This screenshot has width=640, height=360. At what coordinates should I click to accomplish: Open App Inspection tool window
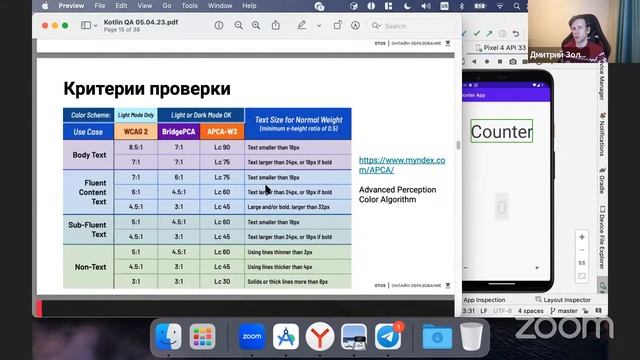[484, 300]
